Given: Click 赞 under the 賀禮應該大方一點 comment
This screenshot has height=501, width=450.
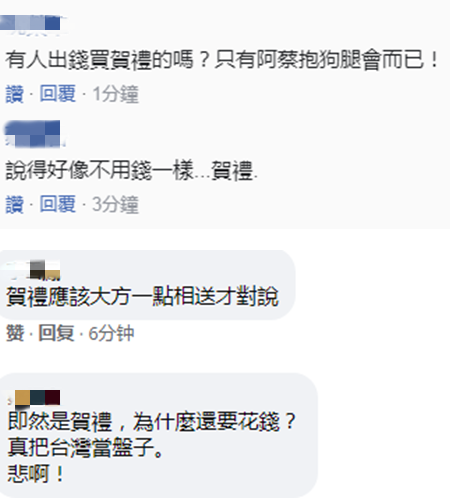Looking at the screenshot, I should tap(15, 333).
